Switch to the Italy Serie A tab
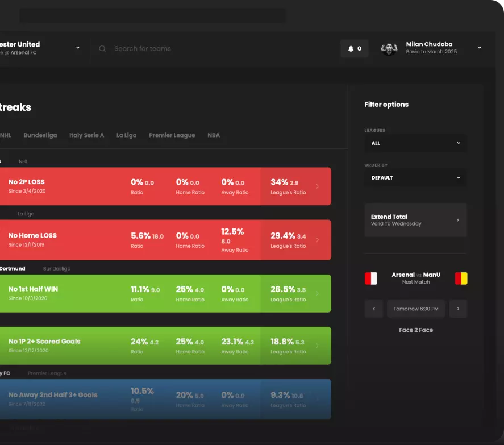This screenshot has height=445, width=504. pos(87,135)
